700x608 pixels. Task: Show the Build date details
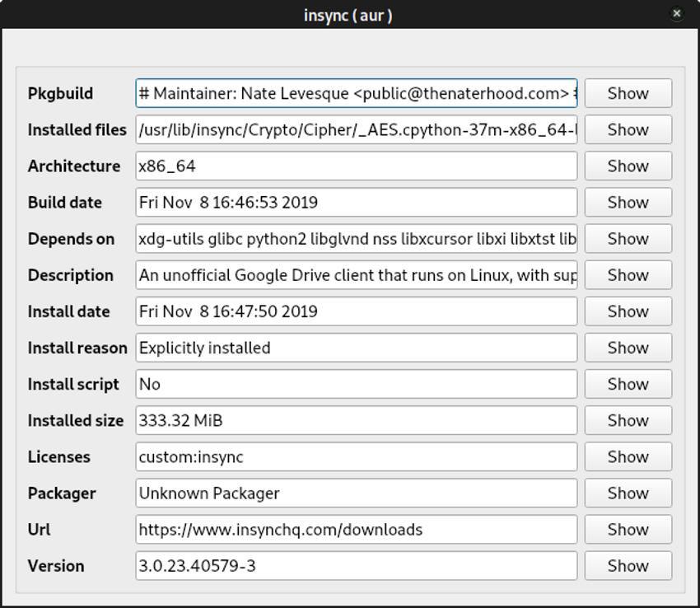(628, 202)
